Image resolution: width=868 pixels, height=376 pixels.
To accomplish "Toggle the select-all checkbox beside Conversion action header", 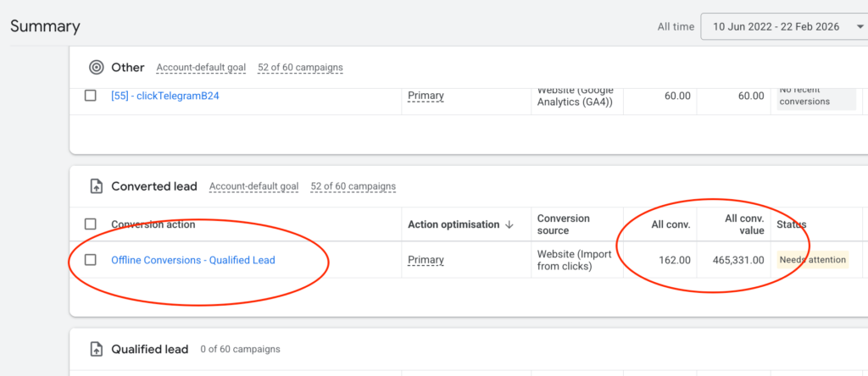I will [x=91, y=224].
